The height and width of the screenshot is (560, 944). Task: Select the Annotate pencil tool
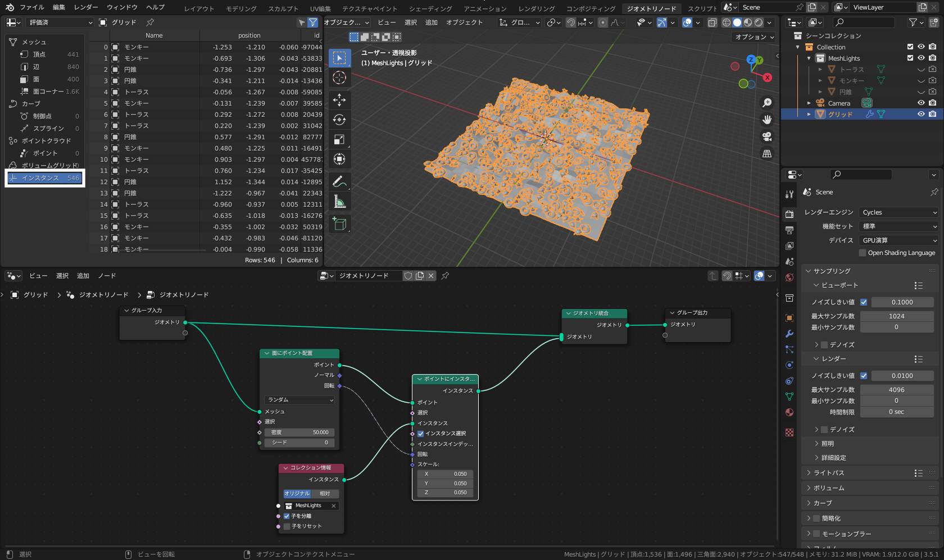339,181
